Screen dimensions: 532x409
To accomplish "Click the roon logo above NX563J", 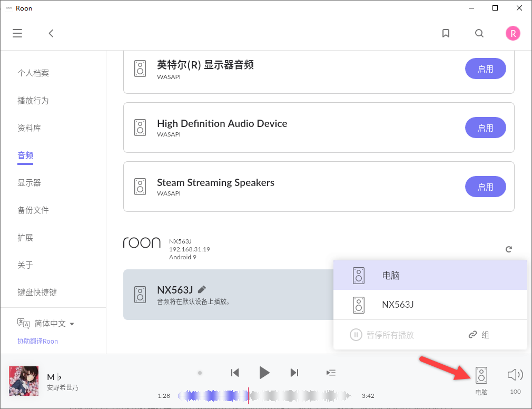I will (142, 242).
